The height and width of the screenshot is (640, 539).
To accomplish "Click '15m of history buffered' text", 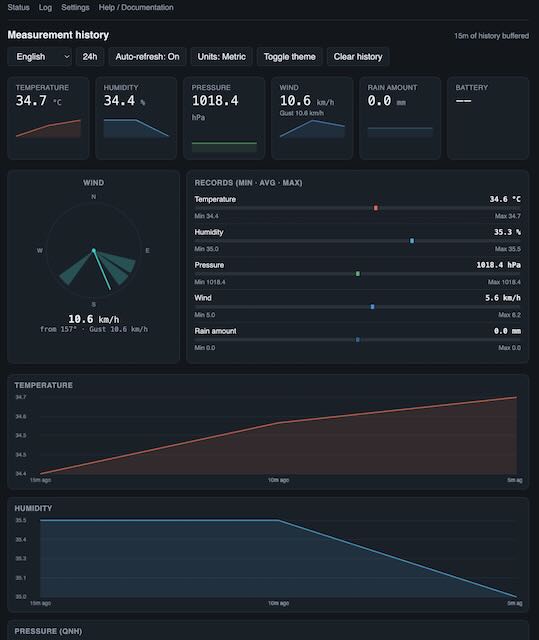I will (491, 36).
